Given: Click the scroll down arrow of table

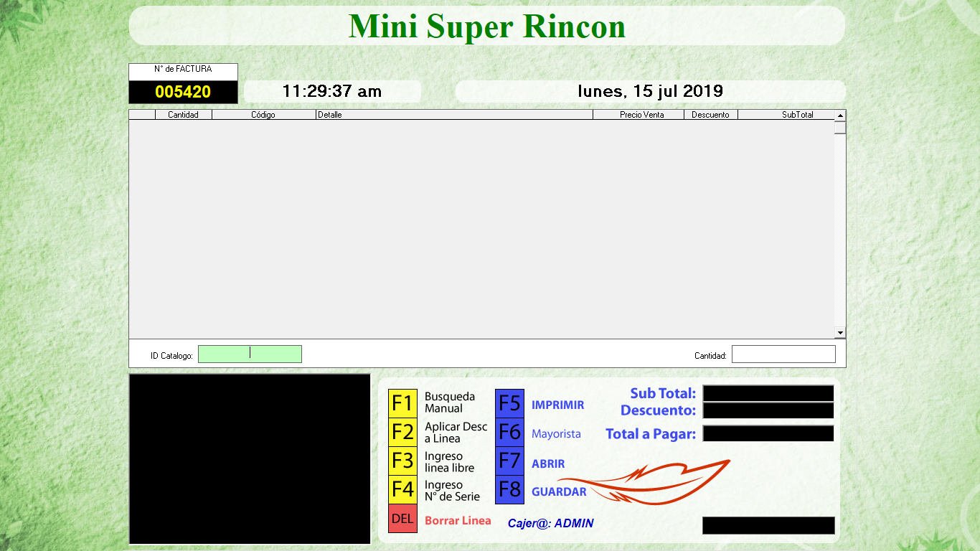Looking at the screenshot, I should (x=840, y=333).
